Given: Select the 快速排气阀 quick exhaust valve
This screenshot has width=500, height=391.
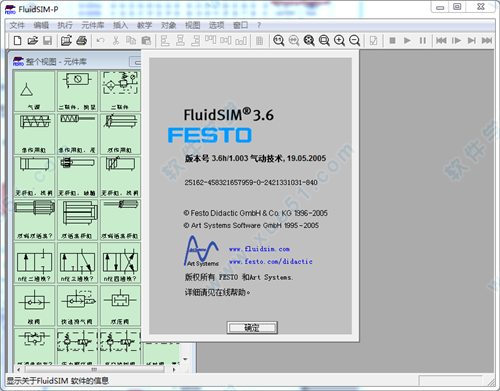Looking at the screenshot, I should point(77,306).
